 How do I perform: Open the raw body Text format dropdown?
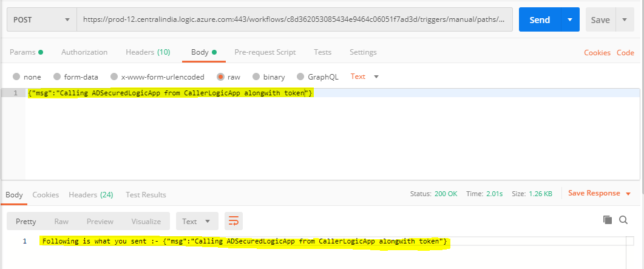(x=364, y=77)
